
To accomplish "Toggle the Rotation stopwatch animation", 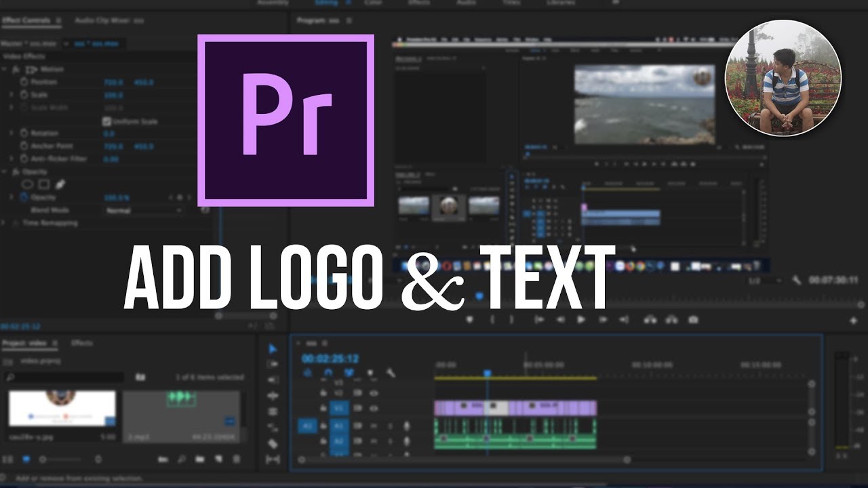I will coord(24,133).
